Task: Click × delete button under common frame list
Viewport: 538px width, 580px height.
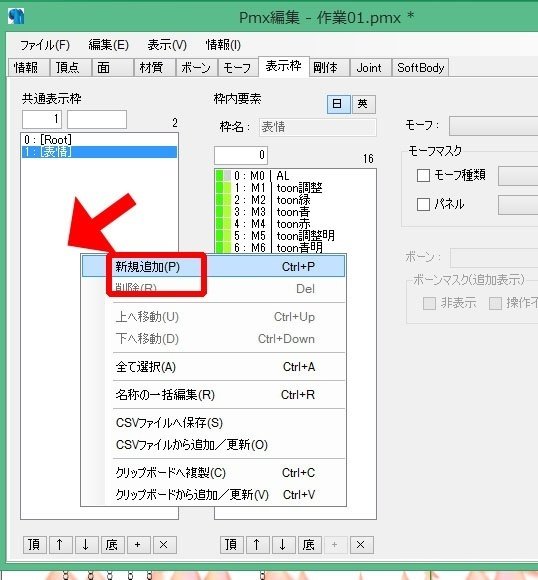Action: pos(164,544)
